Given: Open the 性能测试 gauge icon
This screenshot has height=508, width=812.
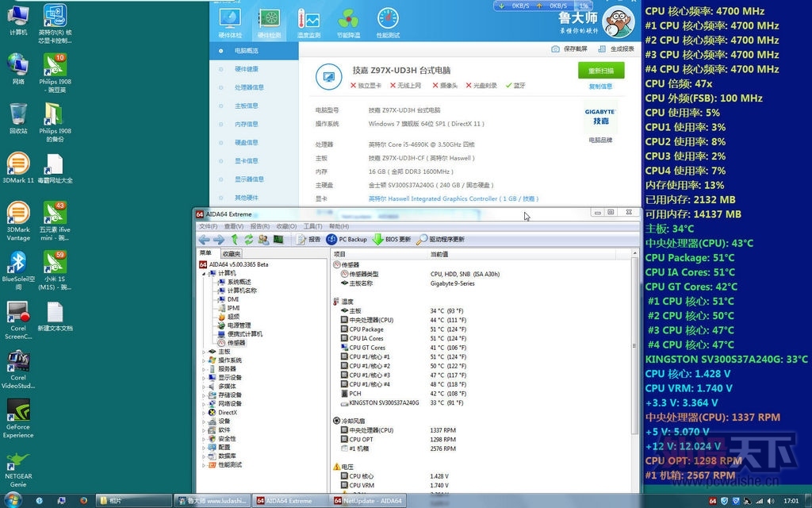Looking at the screenshot, I should point(388,23).
